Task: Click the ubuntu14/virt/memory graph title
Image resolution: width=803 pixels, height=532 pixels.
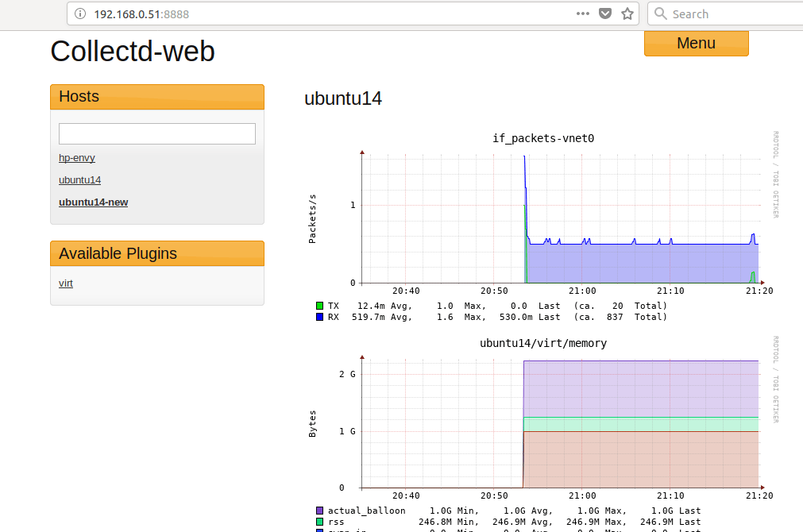Action: (543, 343)
